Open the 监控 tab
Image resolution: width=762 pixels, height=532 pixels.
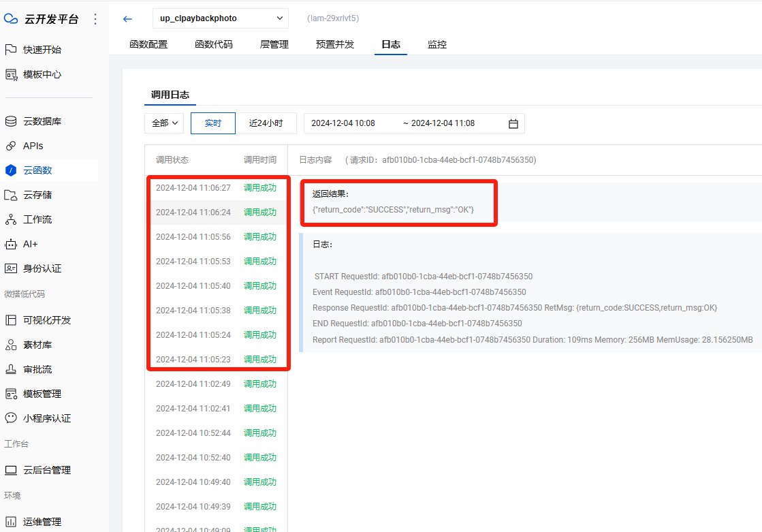point(437,44)
